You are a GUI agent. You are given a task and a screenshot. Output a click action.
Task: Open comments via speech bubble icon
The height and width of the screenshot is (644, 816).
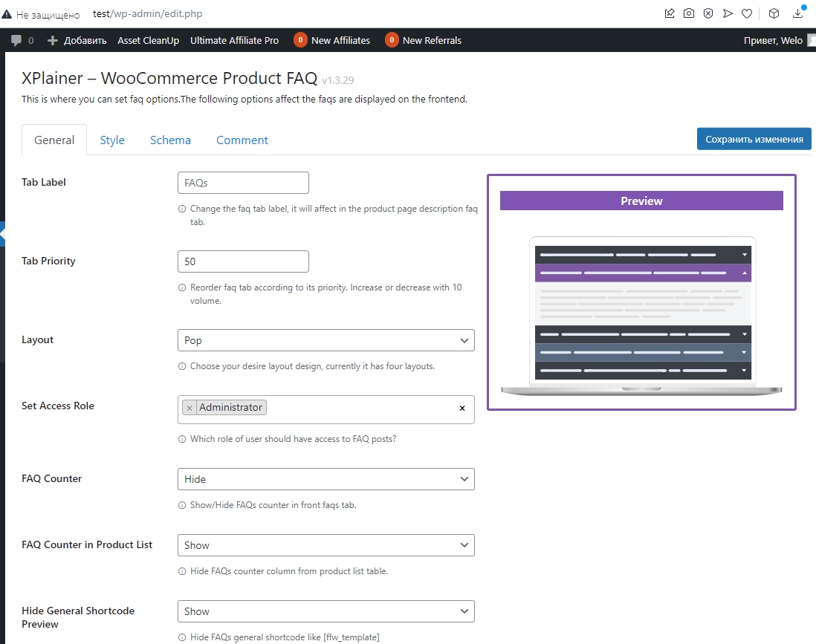pos(16,41)
